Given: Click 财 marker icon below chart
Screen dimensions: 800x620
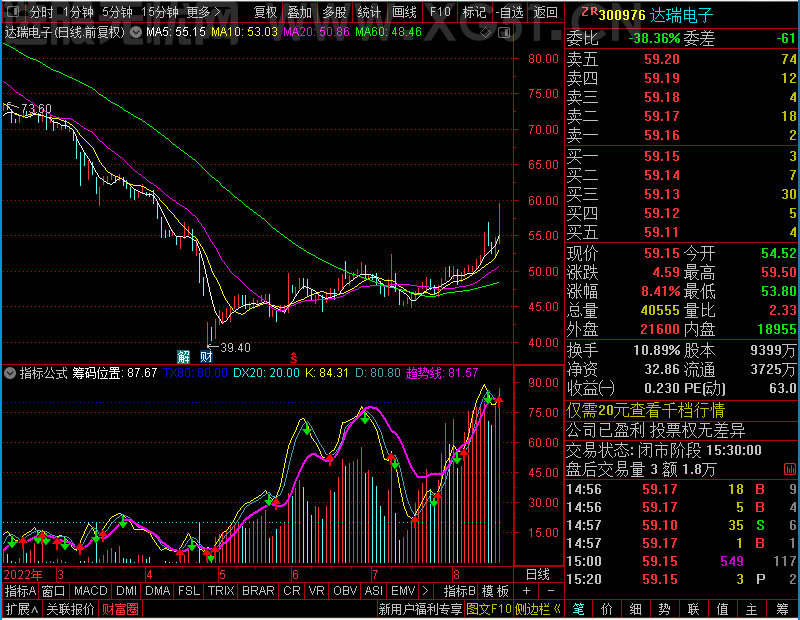Looking at the screenshot, I should 206,356.
